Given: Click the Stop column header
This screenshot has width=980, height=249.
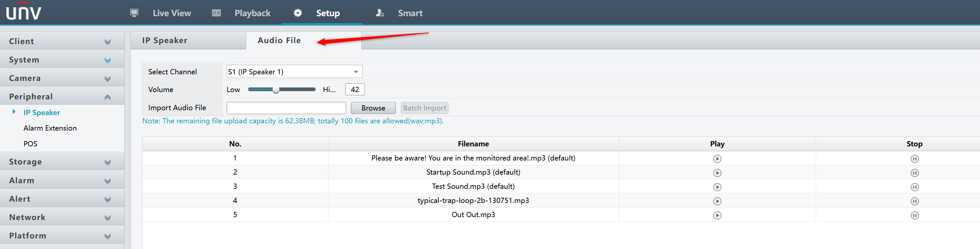Looking at the screenshot, I should (914, 144).
